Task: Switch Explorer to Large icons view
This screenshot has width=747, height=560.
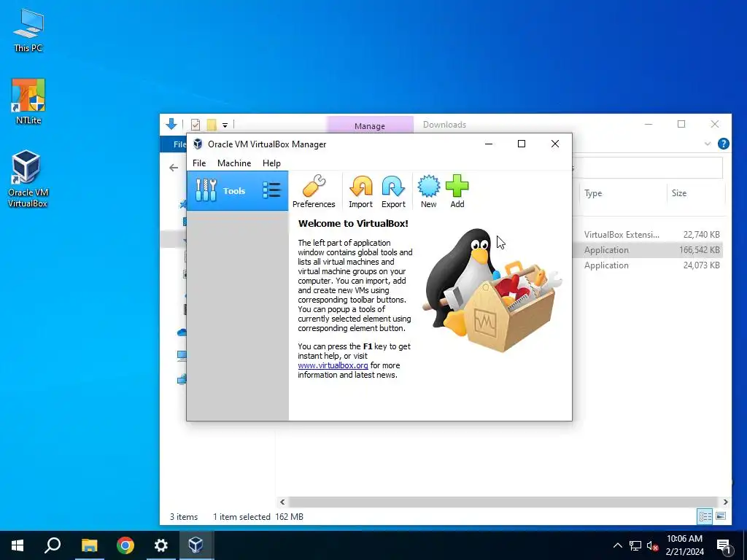Action: point(720,516)
